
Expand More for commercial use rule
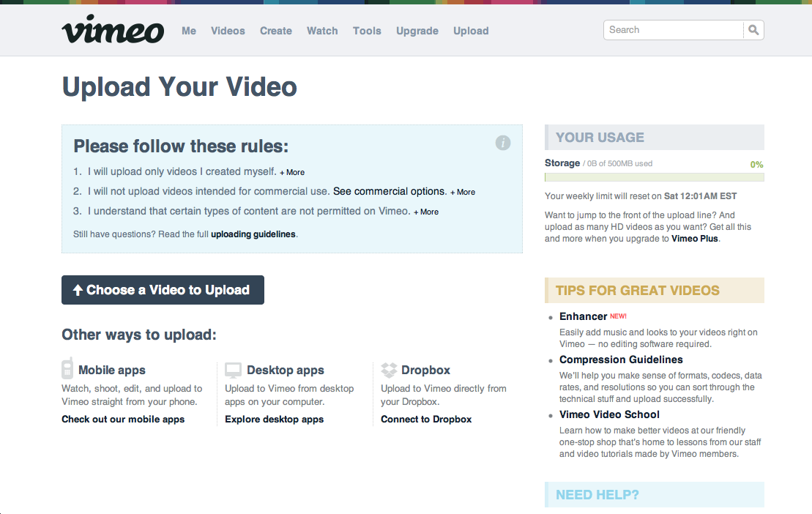[463, 192]
